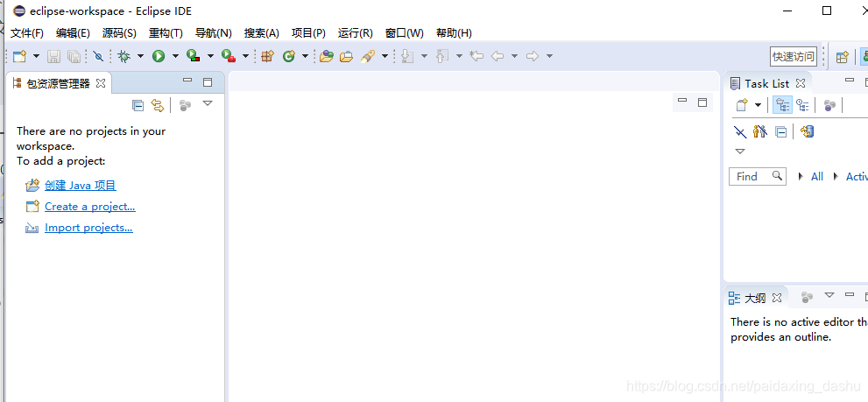Open the New Task dropdown arrow
Screen dimensions: 868x402
click(759, 105)
